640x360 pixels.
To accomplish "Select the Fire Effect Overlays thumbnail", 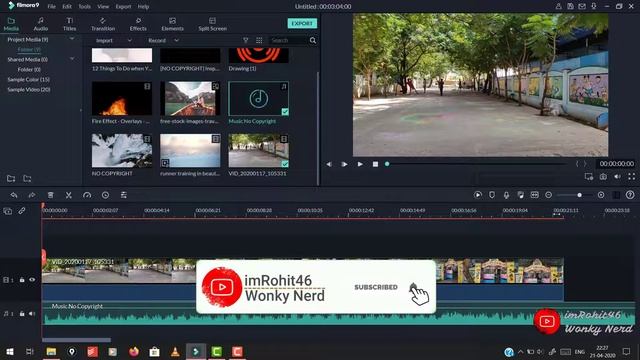I will pyautogui.click(x=122, y=99).
